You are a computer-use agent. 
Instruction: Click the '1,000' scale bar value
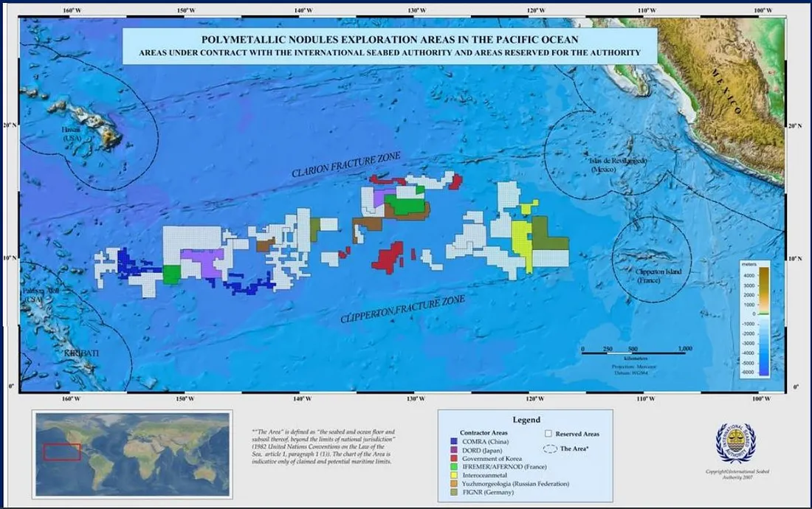pos(685,349)
